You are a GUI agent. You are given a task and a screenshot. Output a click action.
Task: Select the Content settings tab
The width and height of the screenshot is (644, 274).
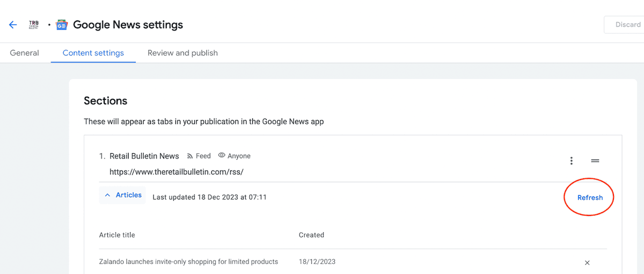[93, 53]
